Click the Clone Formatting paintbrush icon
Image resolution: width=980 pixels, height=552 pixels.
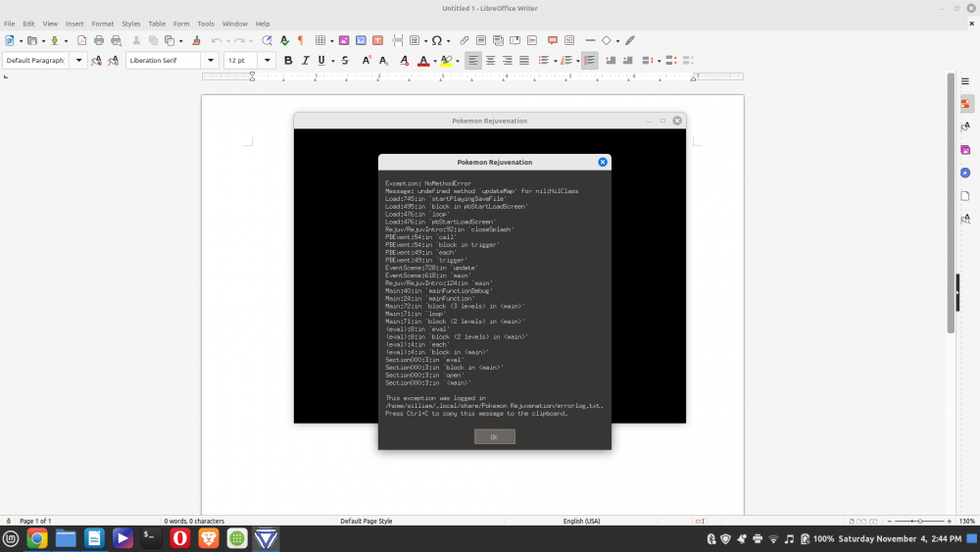click(196, 40)
